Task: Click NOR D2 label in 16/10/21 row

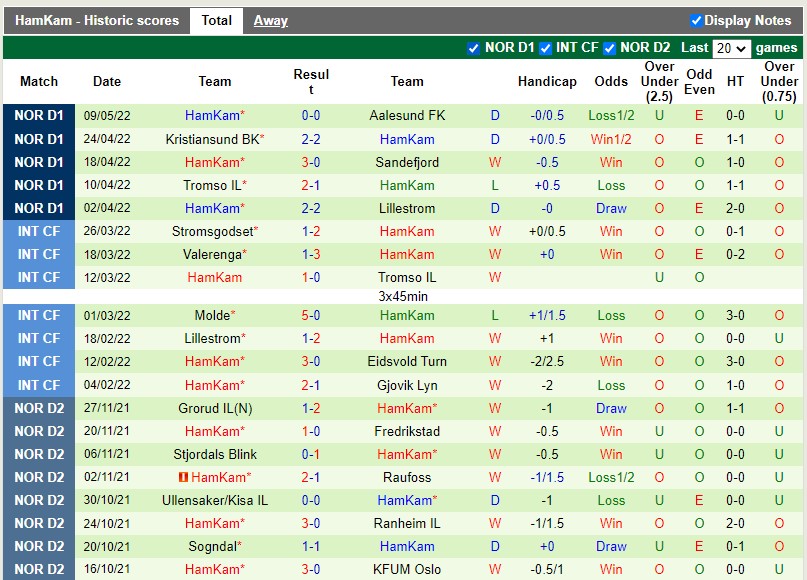Action: [x=39, y=569]
